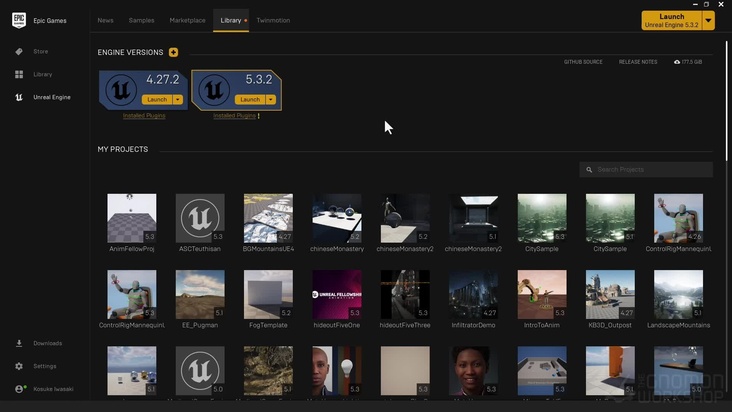Select the Library tab in the top bar
The width and height of the screenshot is (732, 412).
231,21
